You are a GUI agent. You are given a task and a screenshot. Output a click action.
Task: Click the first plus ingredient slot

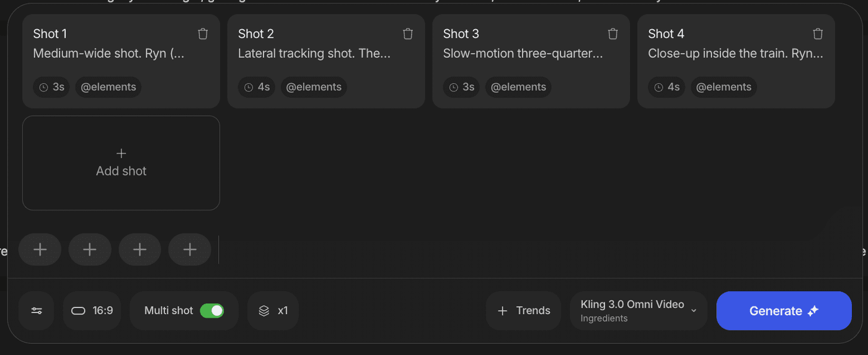(x=40, y=249)
